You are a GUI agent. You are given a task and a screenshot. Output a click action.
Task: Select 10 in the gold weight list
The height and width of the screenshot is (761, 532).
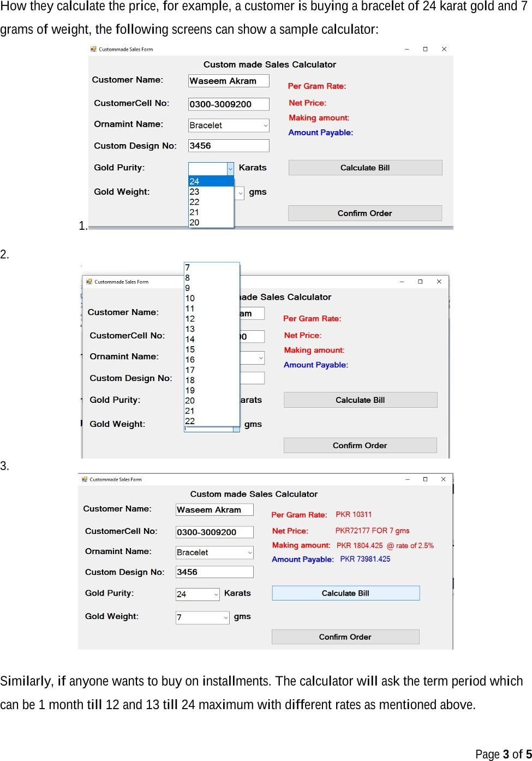[x=212, y=299]
